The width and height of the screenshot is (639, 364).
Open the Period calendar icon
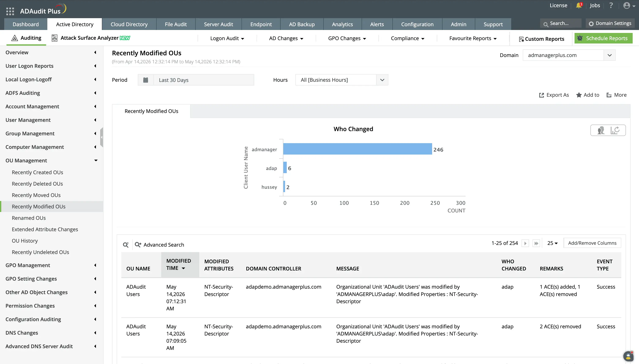[x=146, y=80]
